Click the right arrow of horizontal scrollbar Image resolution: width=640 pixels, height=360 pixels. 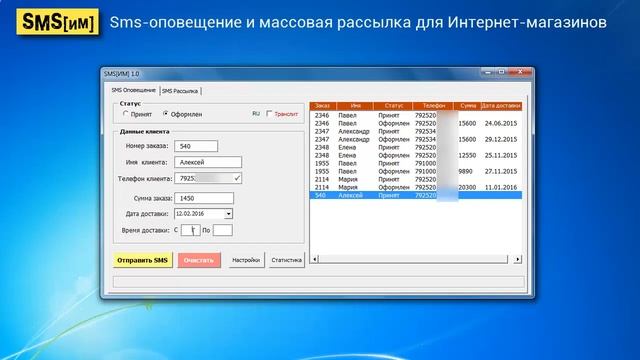click(x=518, y=259)
